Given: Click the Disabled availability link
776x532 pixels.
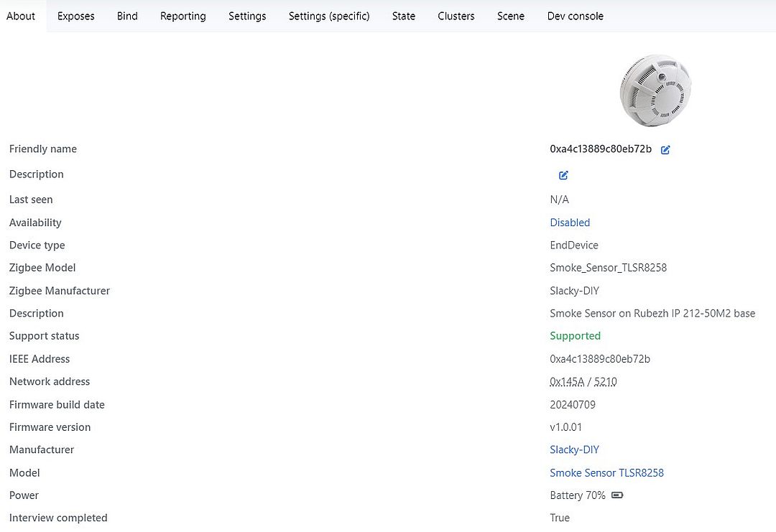Looking at the screenshot, I should (570, 223).
